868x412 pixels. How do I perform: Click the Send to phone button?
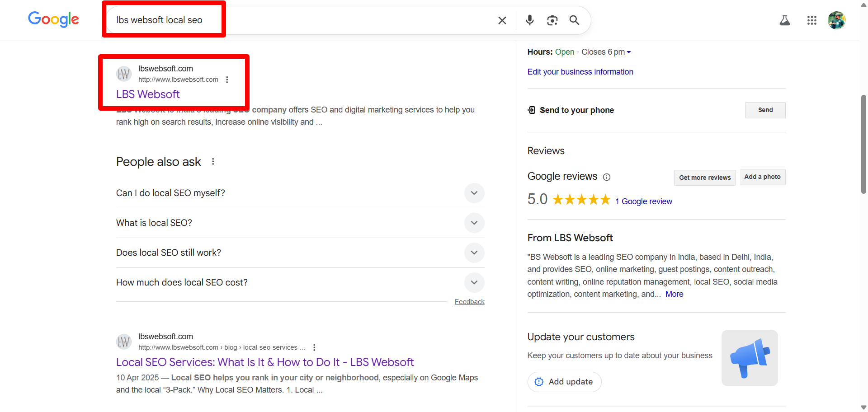click(765, 110)
